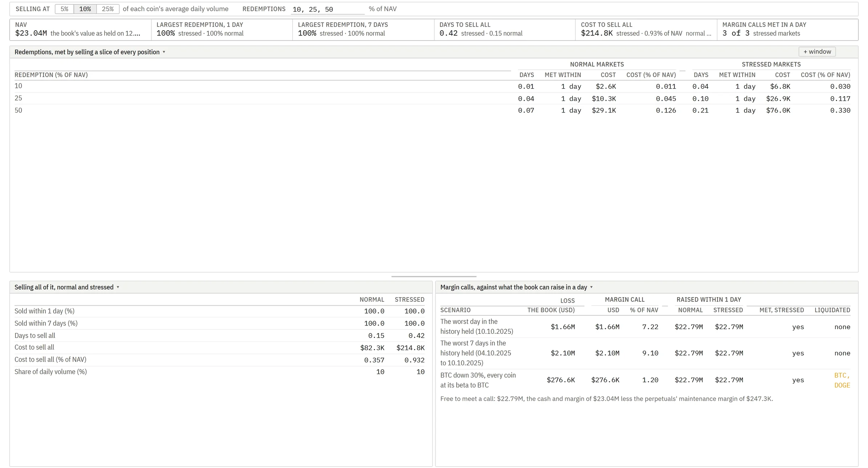The image size is (868, 468).
Task: Edit the redemptions percentages input field
Action: 328,9
